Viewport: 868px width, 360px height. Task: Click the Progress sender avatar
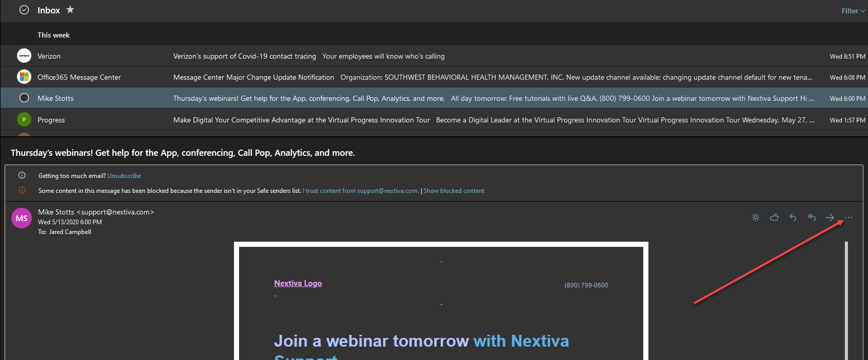coord(24,119)
